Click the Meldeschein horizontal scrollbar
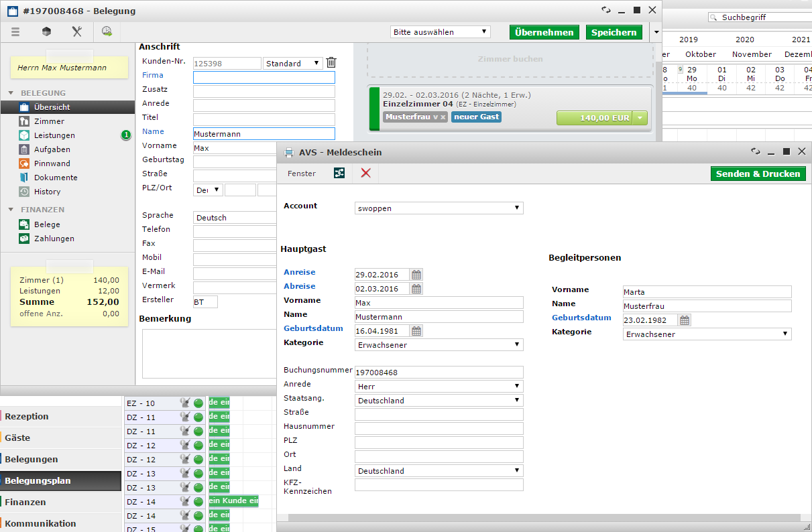The image size is (812, 532). pyautogui.click(x=544, y=517)
